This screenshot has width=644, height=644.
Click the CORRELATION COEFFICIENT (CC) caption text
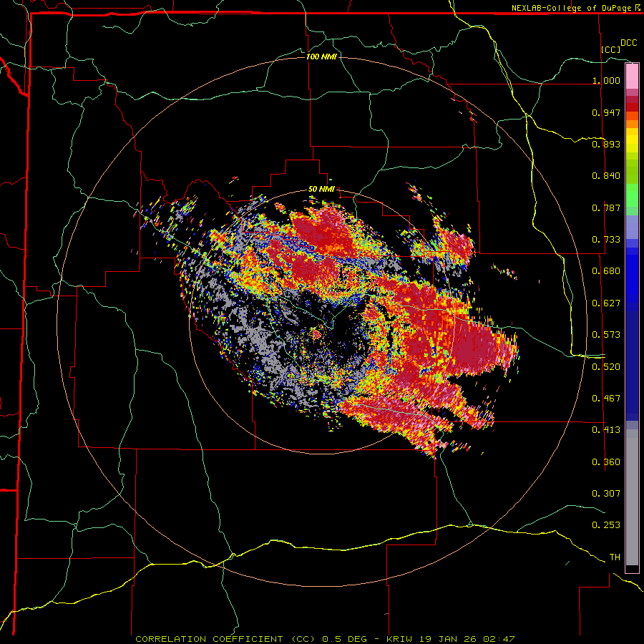(x=225, y=639)
